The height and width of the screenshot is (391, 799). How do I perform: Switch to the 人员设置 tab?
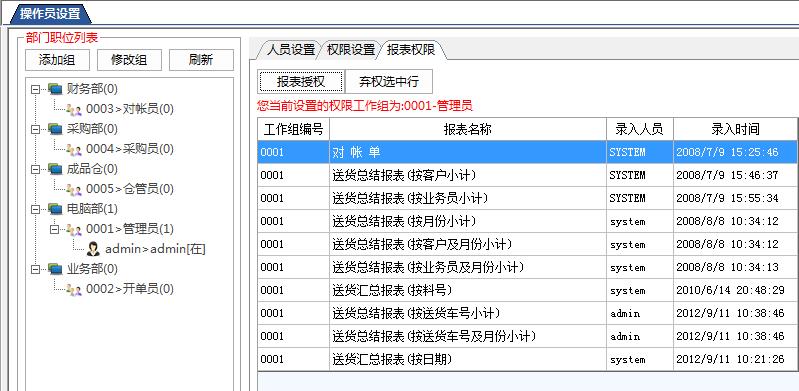click(x=291, y=50)
